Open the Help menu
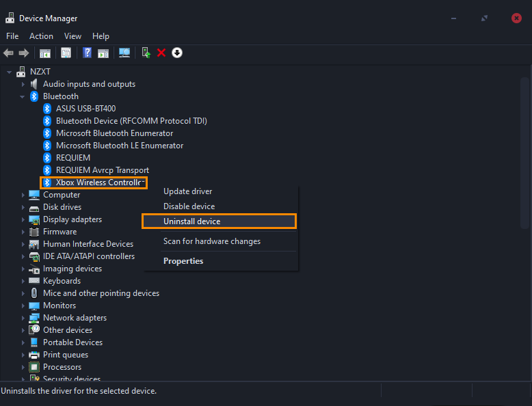532x406 pixels. tap(101, 36)
